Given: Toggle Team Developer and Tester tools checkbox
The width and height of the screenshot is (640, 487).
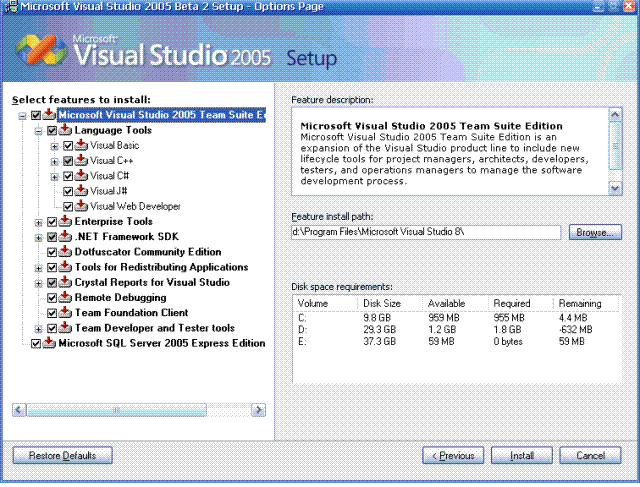Looking at the screenshot, I should (52, 329).
